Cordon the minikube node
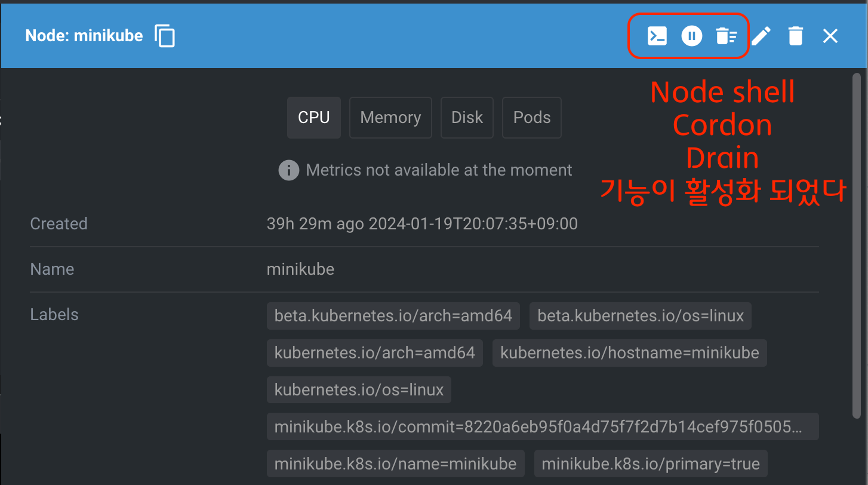 coord(691,36)
